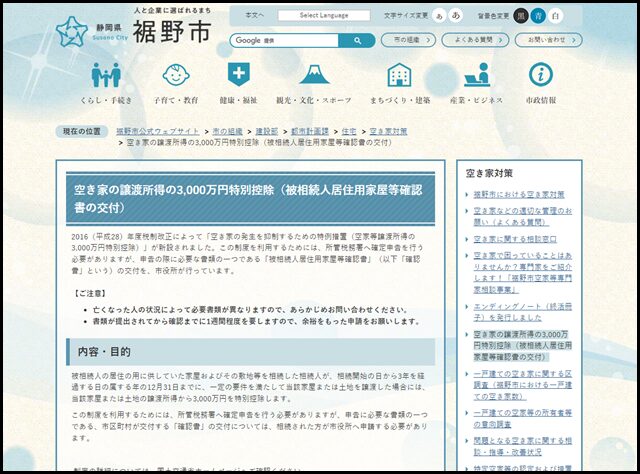Viewport: 640px width, 474px height.
Task: Jump to main content via 本文へ
Action: click(255, 16)
